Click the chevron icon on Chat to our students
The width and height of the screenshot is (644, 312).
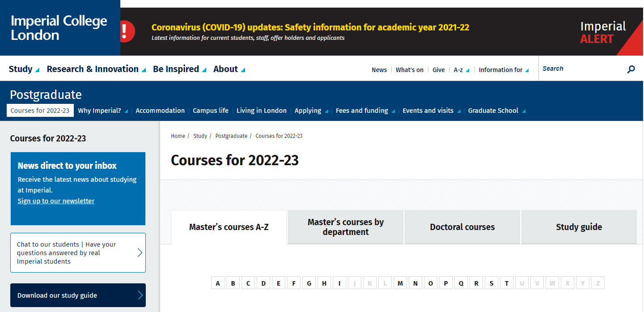pos(140,252)
